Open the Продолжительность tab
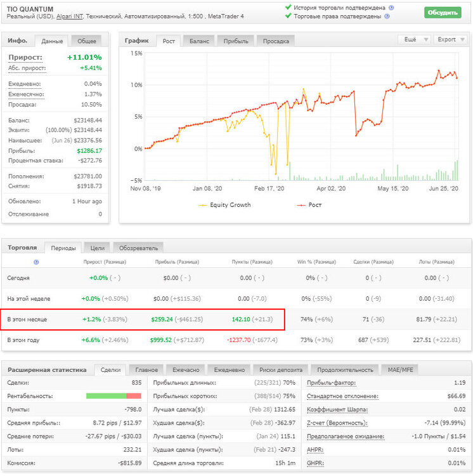 345,370
